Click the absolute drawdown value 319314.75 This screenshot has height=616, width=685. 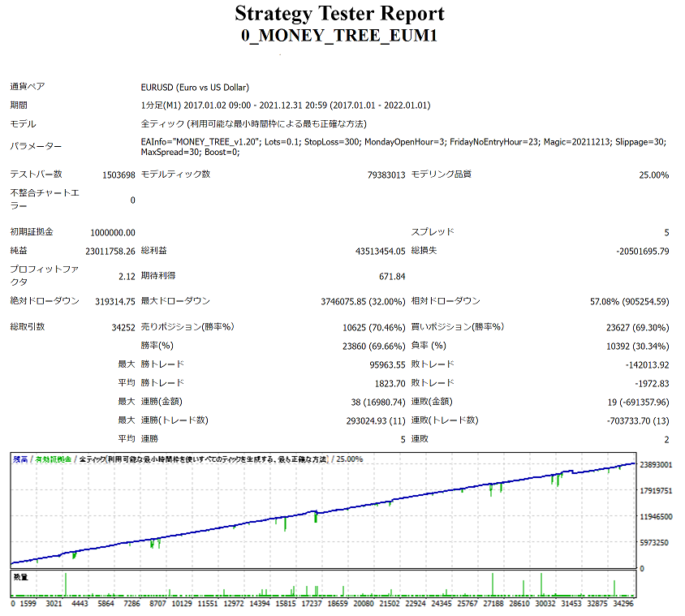point(115,301)
